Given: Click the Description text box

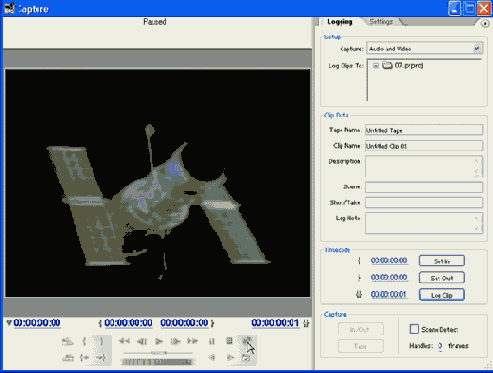Looking at the screenshot, I should click(424, 166).
